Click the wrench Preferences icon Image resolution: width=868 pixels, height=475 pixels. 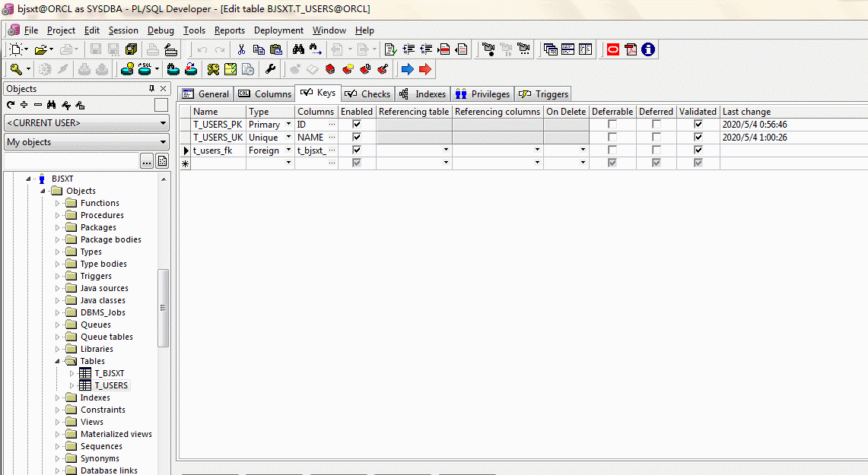270,69
